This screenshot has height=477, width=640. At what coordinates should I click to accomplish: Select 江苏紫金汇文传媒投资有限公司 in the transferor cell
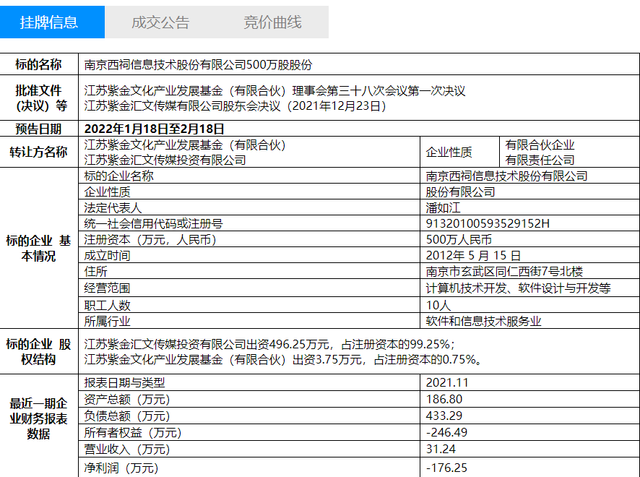[x=165, y=160]
